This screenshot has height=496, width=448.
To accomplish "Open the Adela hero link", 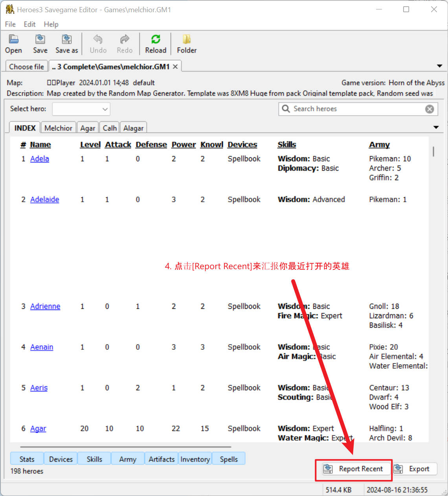I will click(x=40, y=159).
